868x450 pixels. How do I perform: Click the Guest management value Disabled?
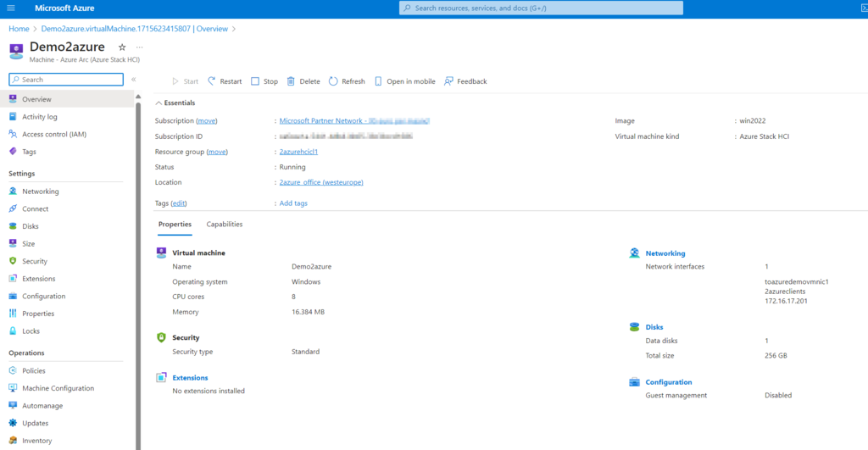tap(778, 395)
